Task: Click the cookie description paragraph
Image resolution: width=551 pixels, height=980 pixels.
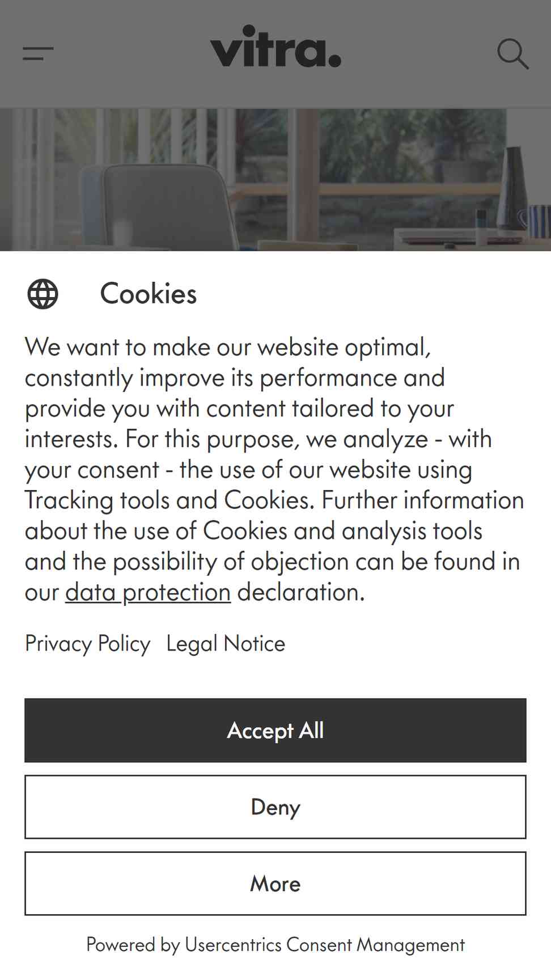Action: [x=275, y=470]
